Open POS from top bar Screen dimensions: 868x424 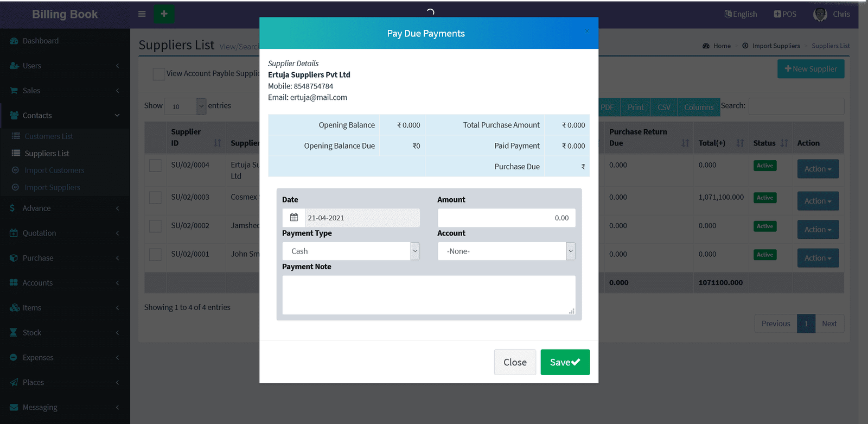coord(785,14)
